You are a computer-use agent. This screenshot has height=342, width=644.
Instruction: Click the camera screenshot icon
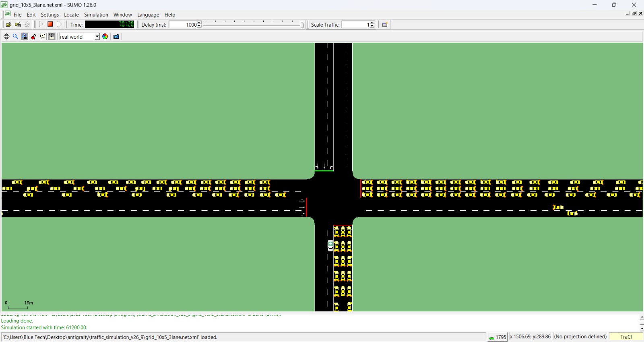coord(116,37)
